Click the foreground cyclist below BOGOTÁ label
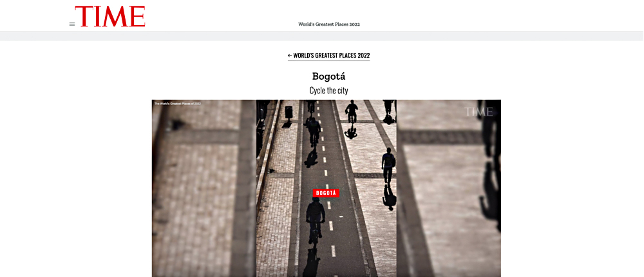 click(x=315, y=222)
